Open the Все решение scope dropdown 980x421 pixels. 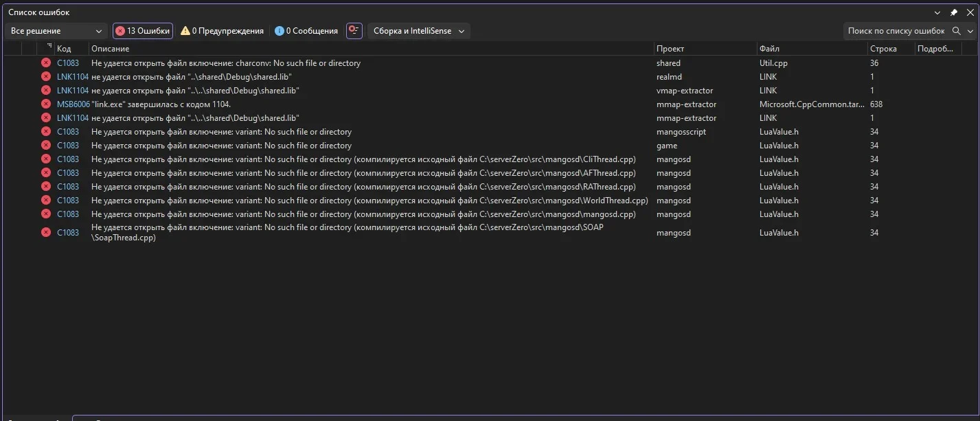click(56, 31)
